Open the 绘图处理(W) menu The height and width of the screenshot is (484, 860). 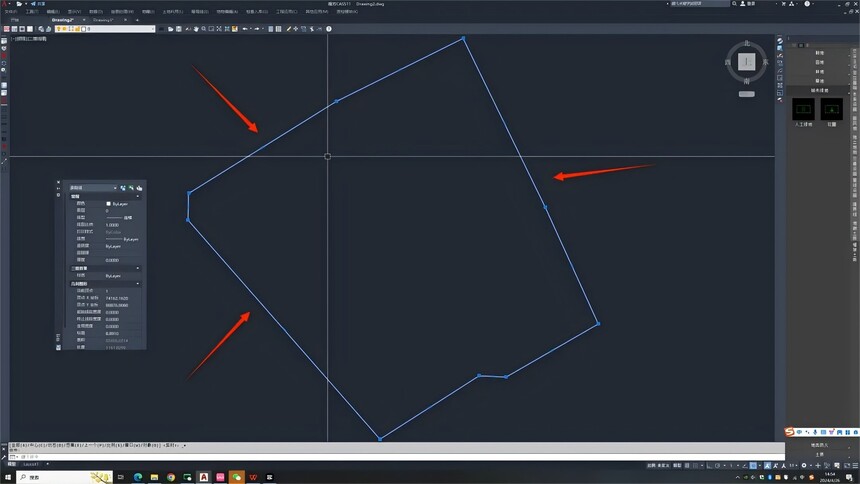[x=122, y=12]
